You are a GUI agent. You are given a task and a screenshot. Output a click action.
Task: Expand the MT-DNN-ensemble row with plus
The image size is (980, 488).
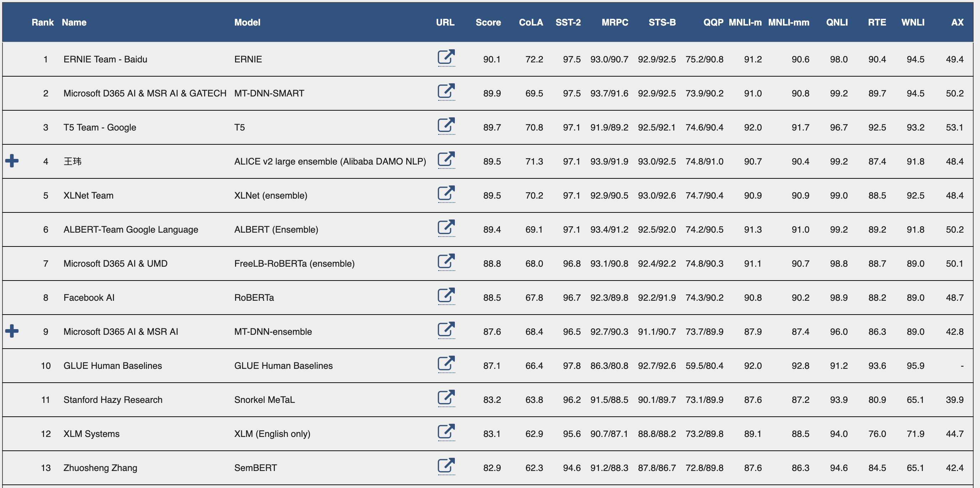coord(12,331)
